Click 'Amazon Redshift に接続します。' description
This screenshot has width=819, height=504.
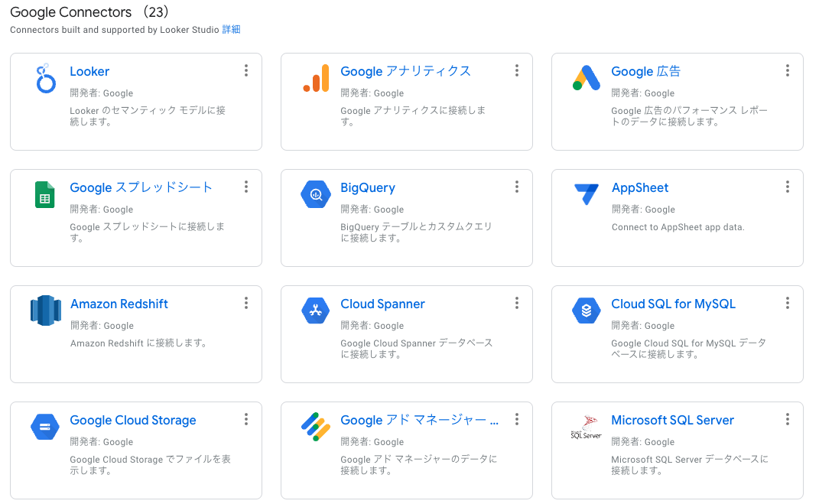(x=138, y=343)
